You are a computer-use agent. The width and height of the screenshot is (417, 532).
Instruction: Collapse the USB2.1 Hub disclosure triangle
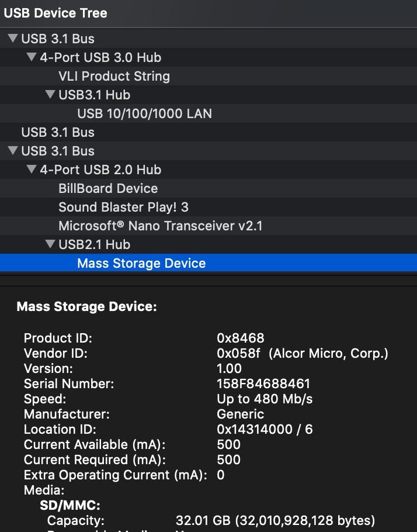[x=50, y=244]
